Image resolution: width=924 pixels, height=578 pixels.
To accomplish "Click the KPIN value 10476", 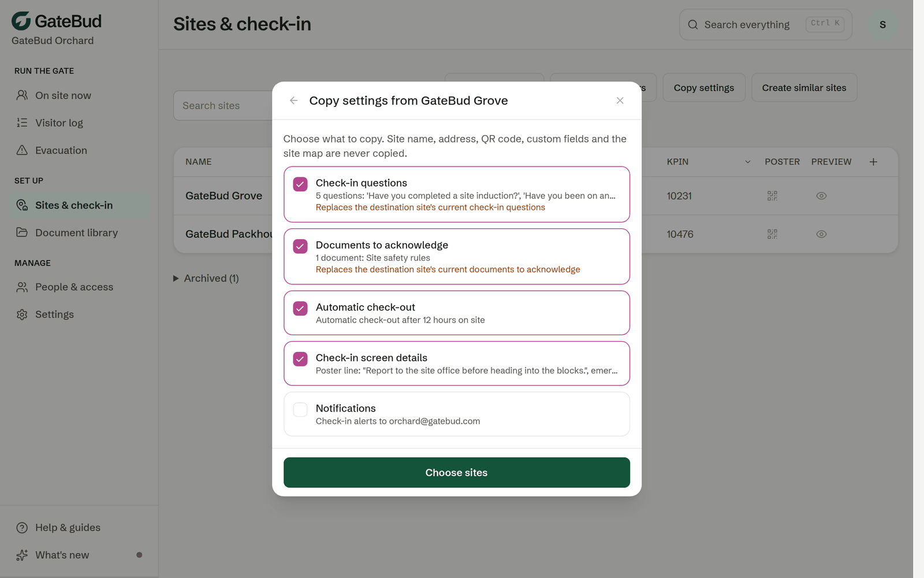I will pos(680,234).
